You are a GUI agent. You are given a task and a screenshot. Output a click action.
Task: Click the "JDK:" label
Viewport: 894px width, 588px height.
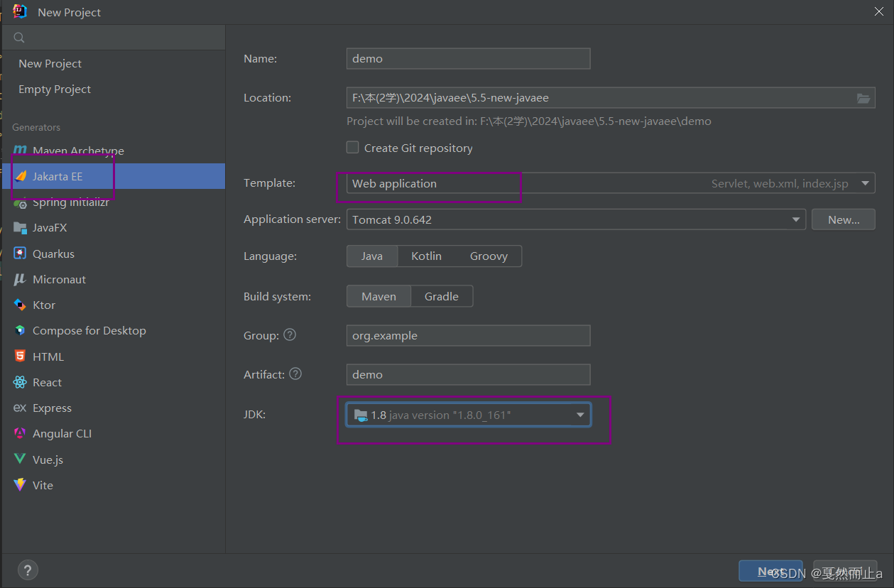(254, 414)
